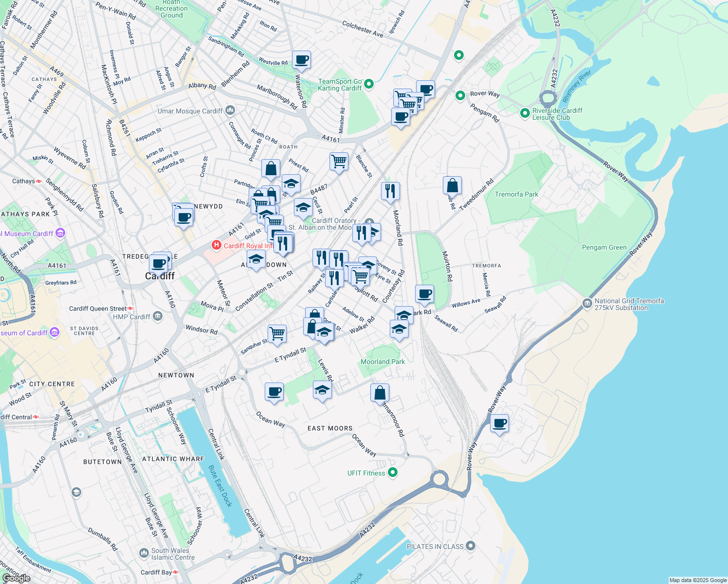Click the cafe marker near Ocean Way
This screenshot has width=728, height=584.
coord(274,393)
